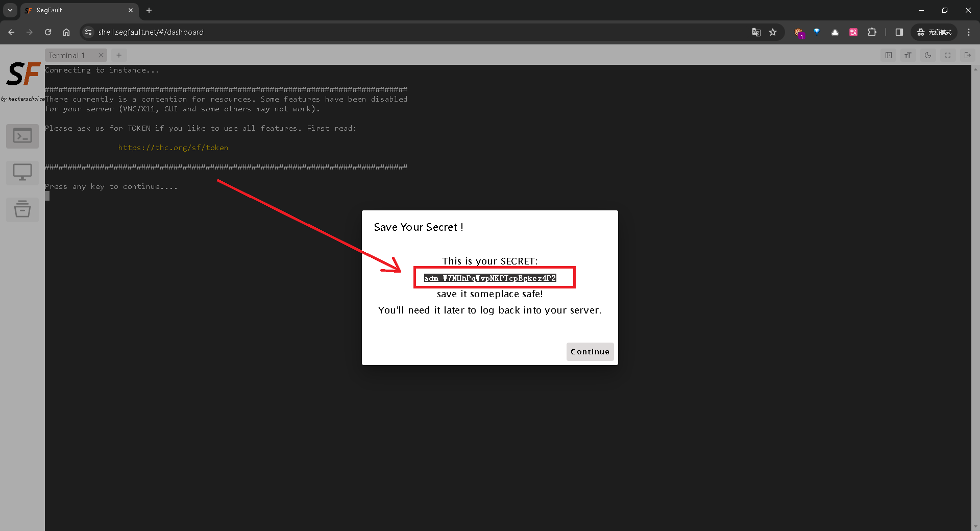Click the SF SegFault logo

pyautogui.click(x=22, y=75)
